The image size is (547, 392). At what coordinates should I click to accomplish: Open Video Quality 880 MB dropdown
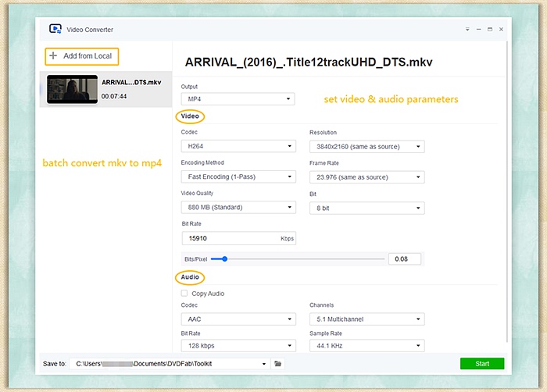[238, 207]
